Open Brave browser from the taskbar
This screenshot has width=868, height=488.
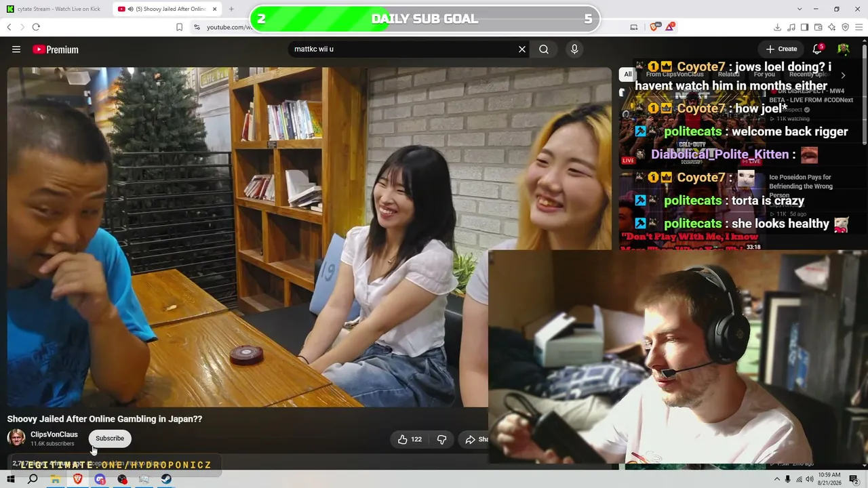click(78, 479)
